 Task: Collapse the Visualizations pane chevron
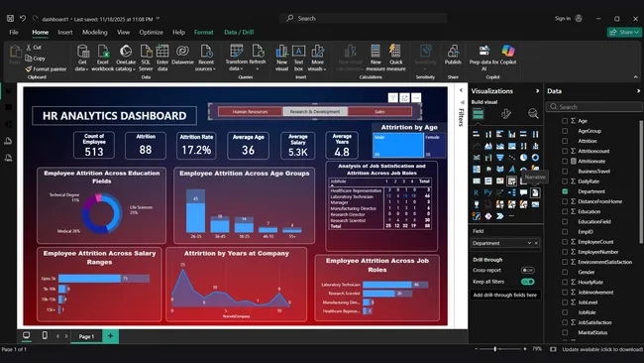click(x=537, y=91)
